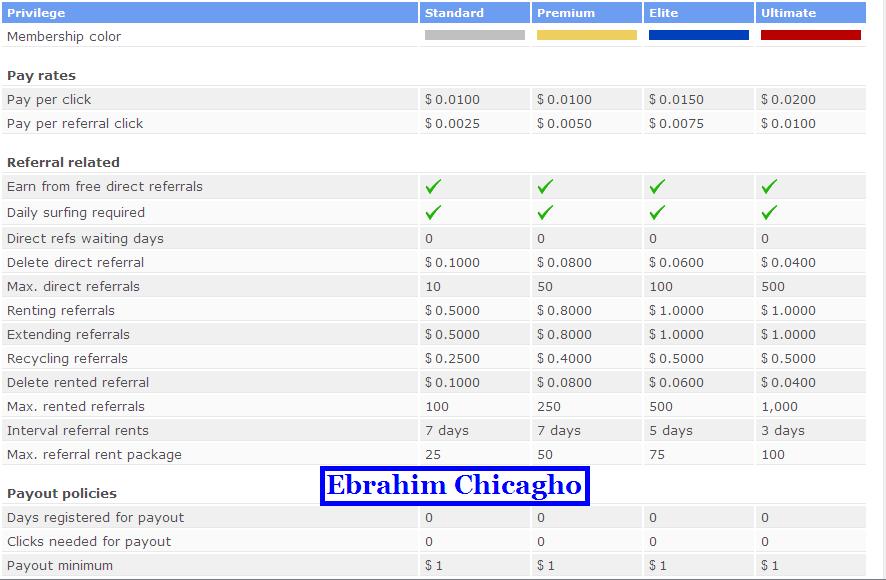Click the Earn from free direct referrals label
Screen dimensions: 886x580
[x=105, y=187]
